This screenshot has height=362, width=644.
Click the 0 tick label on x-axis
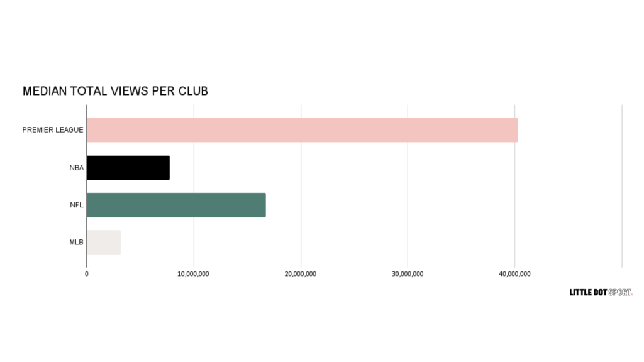[x=87, y=274]
